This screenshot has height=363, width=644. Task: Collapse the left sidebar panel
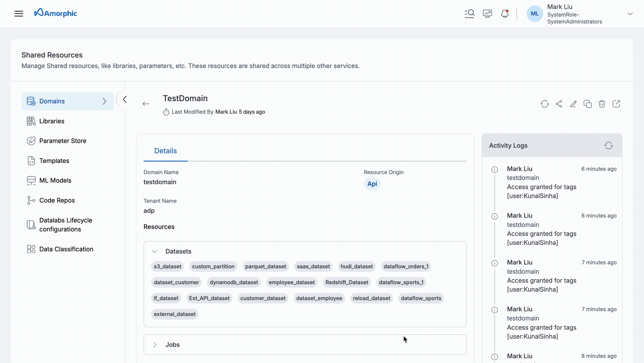(125, 99)
